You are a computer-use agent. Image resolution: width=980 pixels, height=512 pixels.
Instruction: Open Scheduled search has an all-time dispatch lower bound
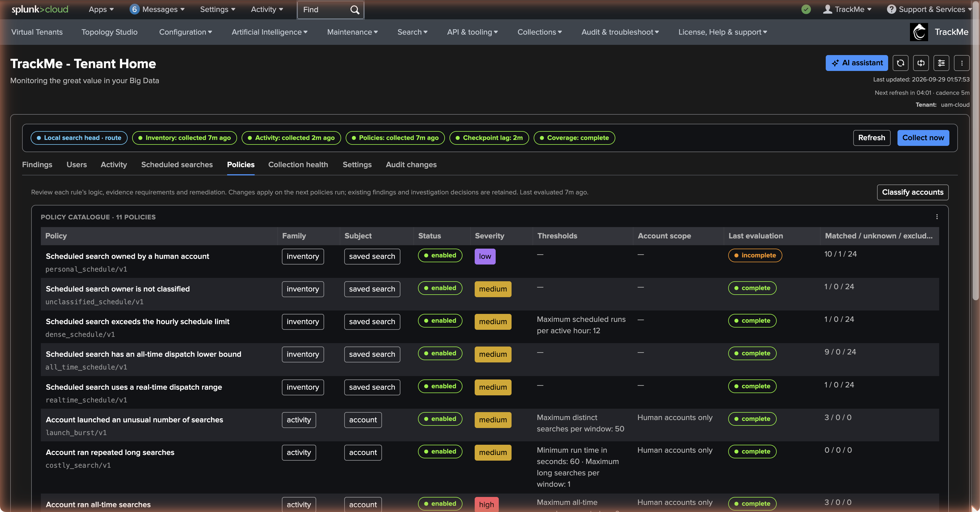(x=143, y=354)
